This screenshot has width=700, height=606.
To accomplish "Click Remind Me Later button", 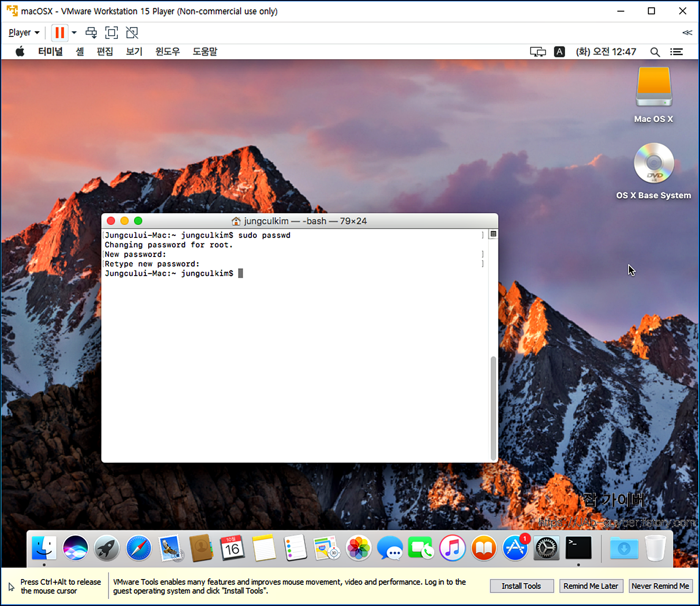I will click(591, 586).
